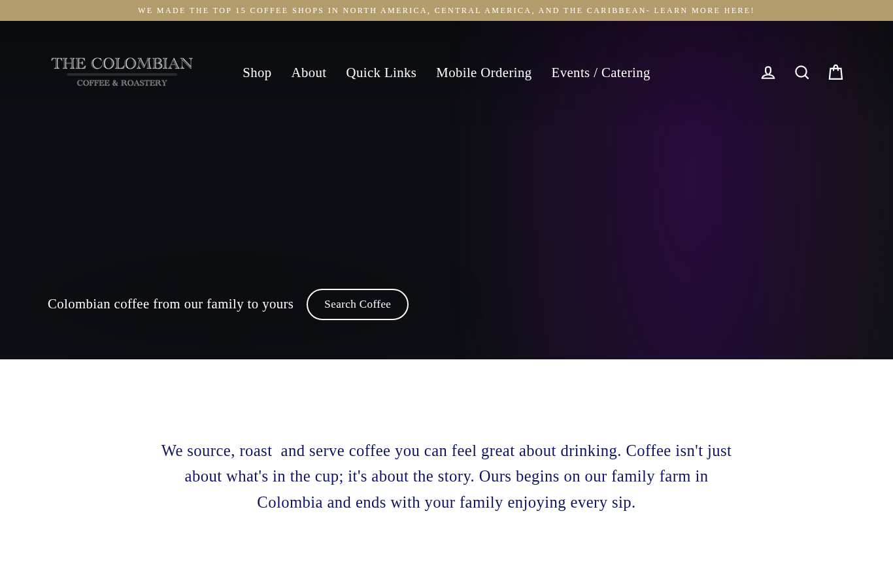893x588 pixels.
Task: Click 'Coffee & Roastery' subtitle in logo
Action: click(x=122, y=83)
